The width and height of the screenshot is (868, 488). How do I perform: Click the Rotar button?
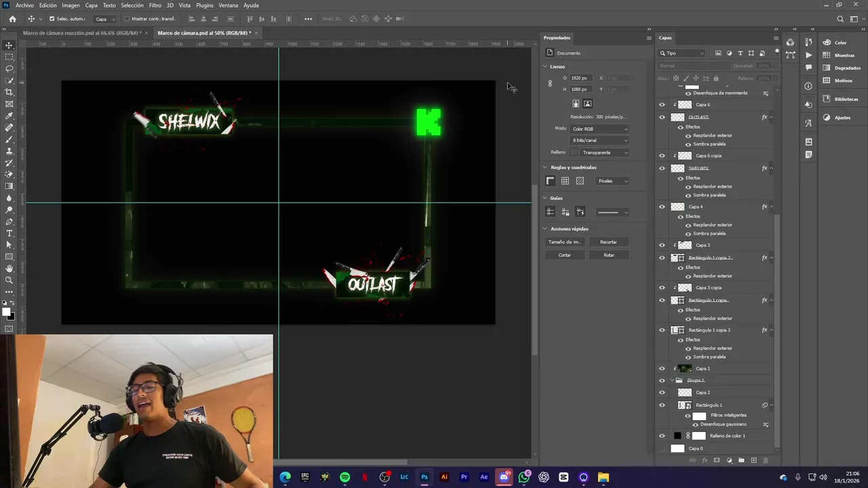[608, 255]
